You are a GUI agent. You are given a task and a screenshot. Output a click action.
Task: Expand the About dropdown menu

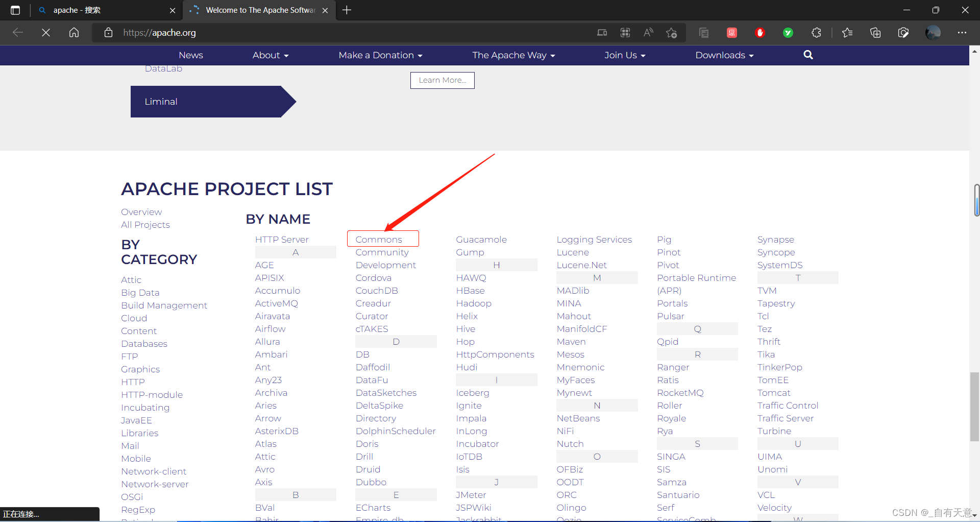click(x=271, y=55)
